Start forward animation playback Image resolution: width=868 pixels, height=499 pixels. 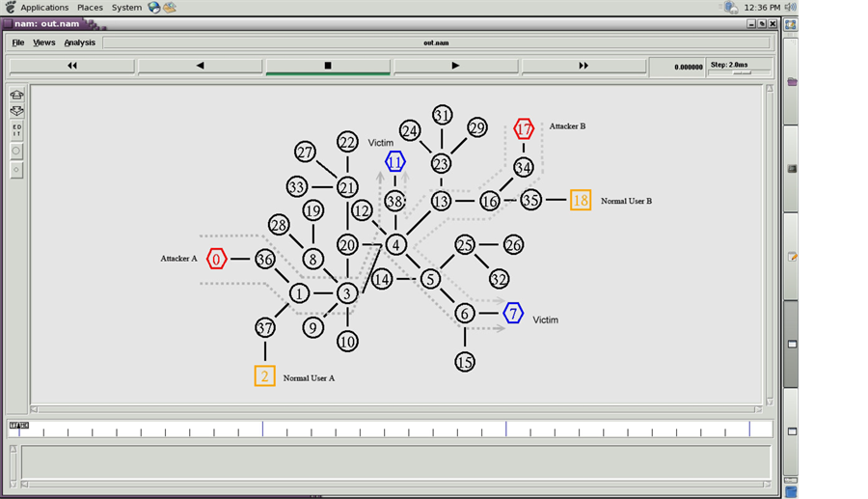[455, 67]
